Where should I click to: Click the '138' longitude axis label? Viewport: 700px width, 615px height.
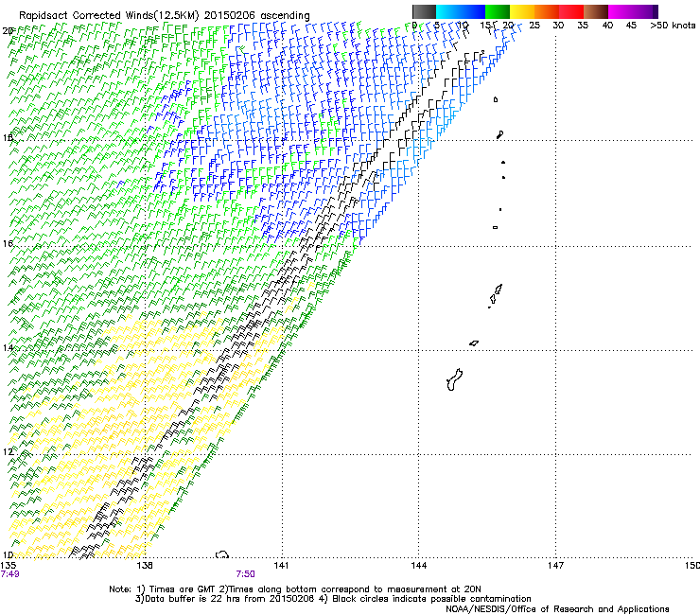145,566
